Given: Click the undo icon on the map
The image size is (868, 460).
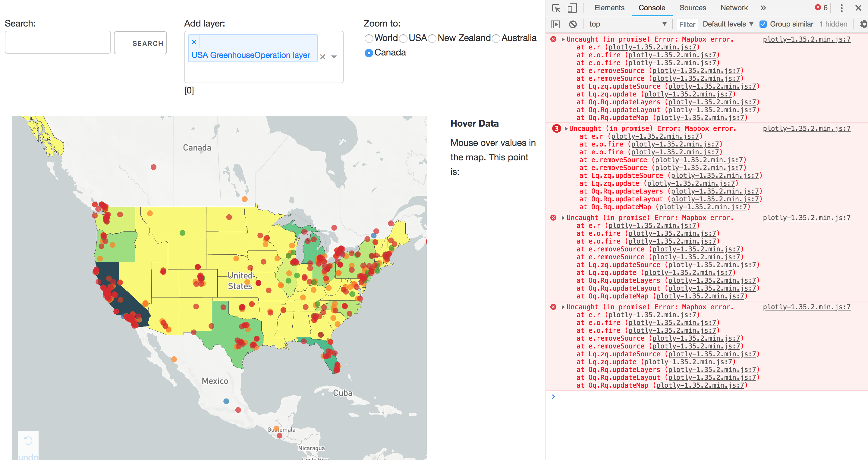Looking at the screenshot, I should [x=28, y=441].
